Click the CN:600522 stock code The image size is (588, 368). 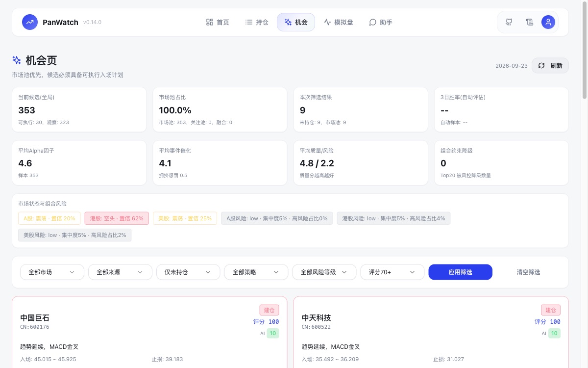coord(316,327)
